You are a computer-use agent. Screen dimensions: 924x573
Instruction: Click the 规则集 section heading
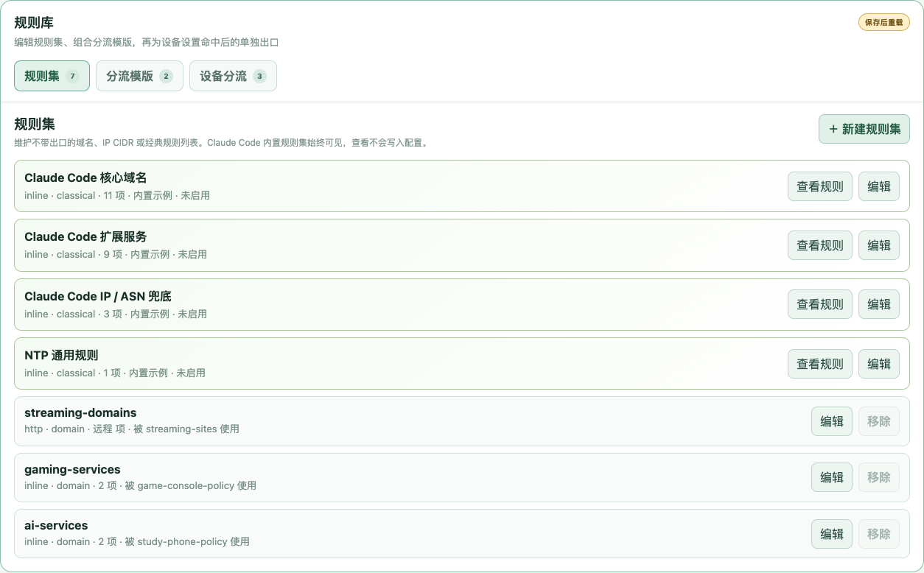coord(35,124)
